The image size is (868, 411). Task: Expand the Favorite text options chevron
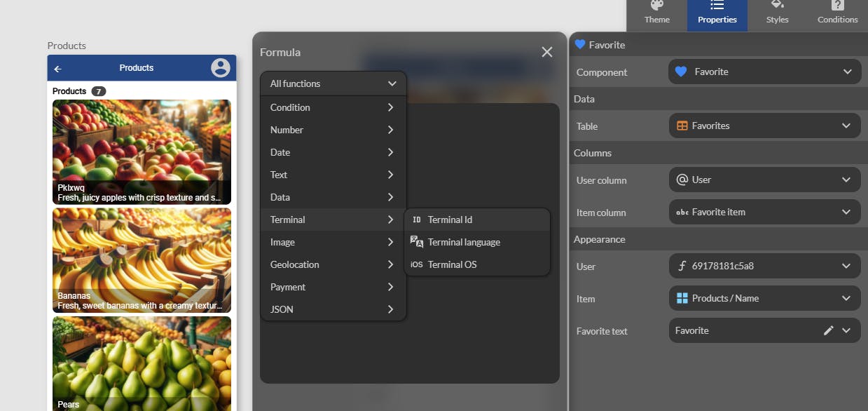coord(847,330)
